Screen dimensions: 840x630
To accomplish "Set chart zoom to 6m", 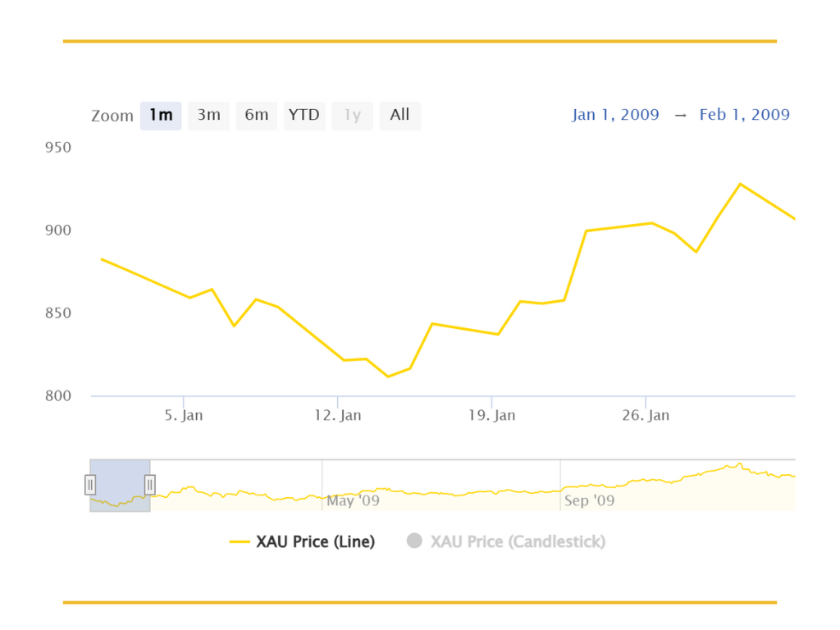I will tap(257, 116).
